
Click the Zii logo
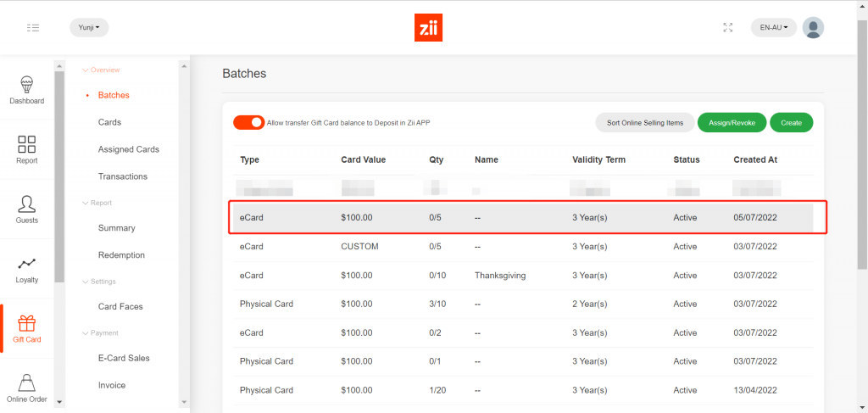pyautogui.click(x=429, y=27)
